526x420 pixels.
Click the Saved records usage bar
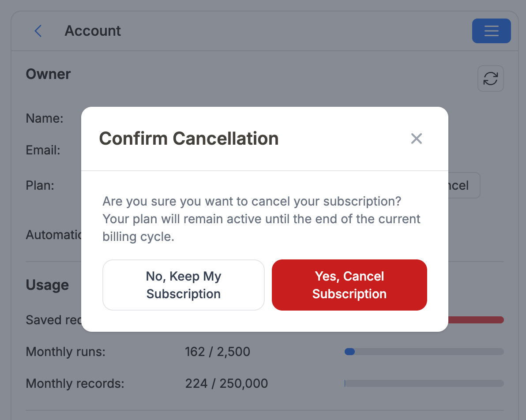[477, 319]
